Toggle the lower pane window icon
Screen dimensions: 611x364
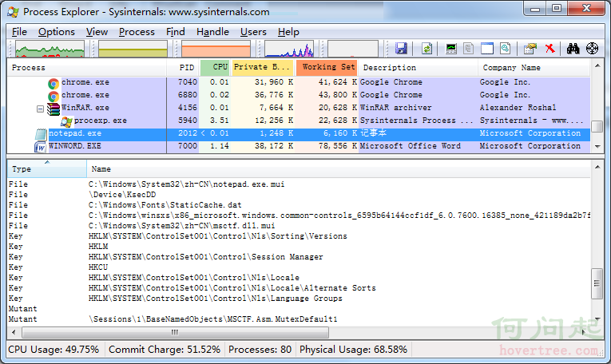pyautogui.click(x=487, y=49)
